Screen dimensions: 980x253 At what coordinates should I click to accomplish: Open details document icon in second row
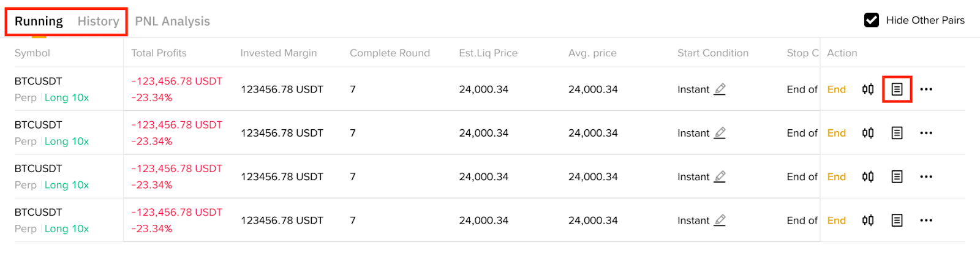click(x=897, y=133)
